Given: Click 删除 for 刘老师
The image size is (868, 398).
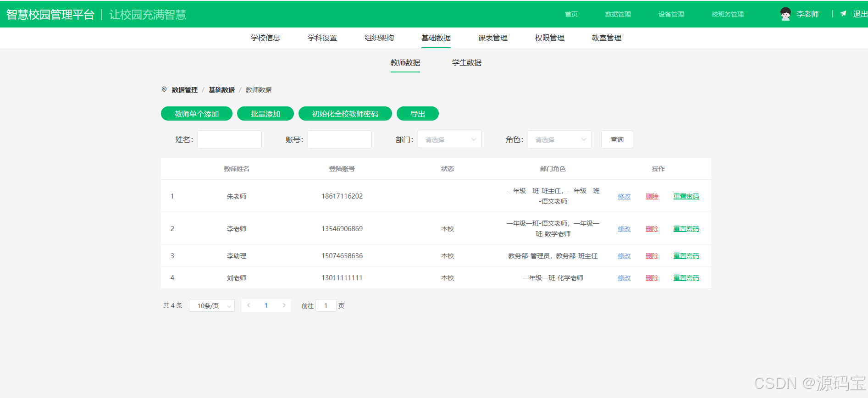Looking at the screenshot, I should (652, 278).
